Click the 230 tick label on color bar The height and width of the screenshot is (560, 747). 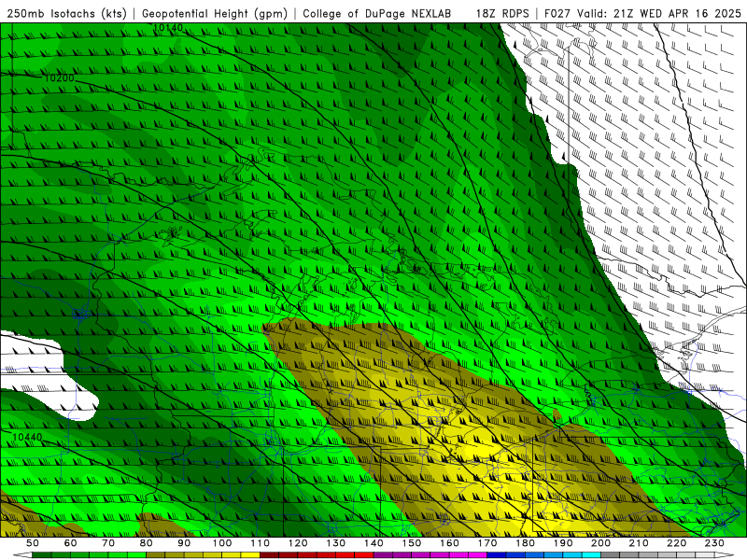pos(714,543)
